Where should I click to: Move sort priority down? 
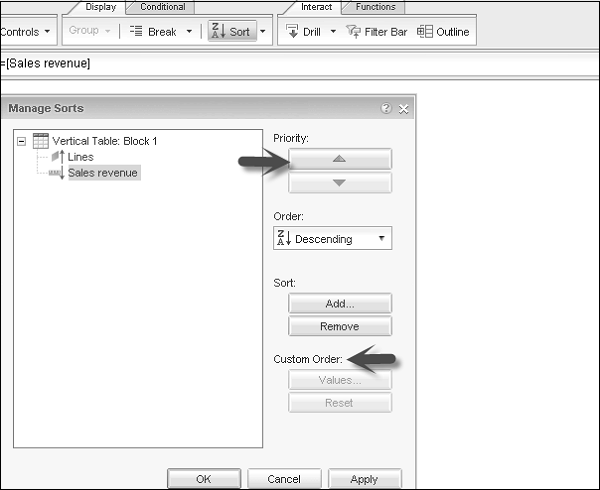(x=340, y=182)
